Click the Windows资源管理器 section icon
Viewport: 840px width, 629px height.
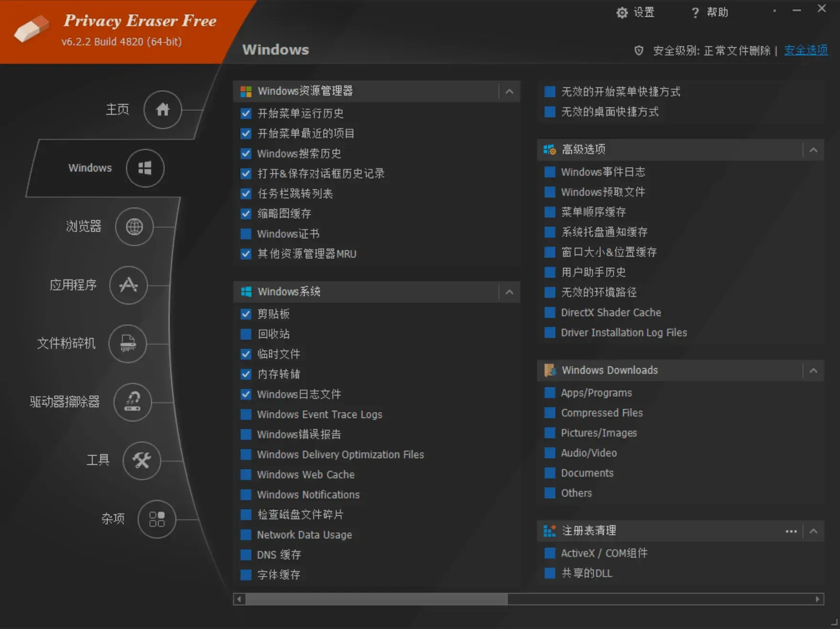(x=246, y=91)
